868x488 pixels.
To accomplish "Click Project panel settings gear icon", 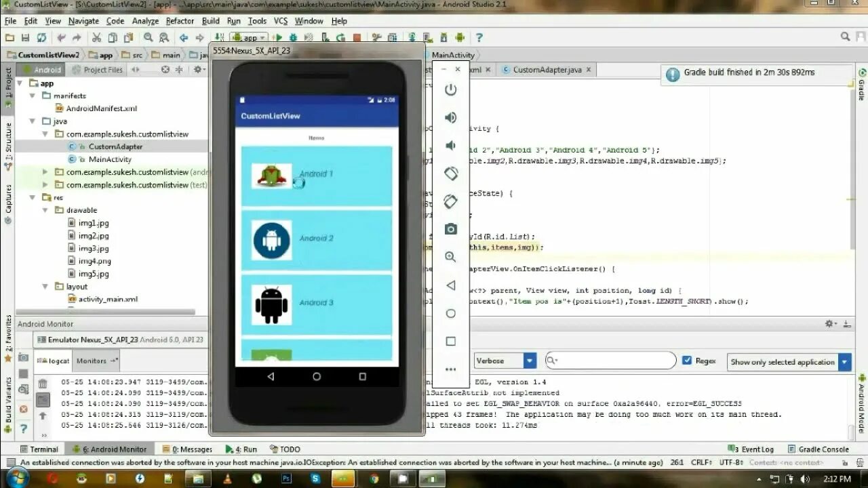I will (198, 69).
